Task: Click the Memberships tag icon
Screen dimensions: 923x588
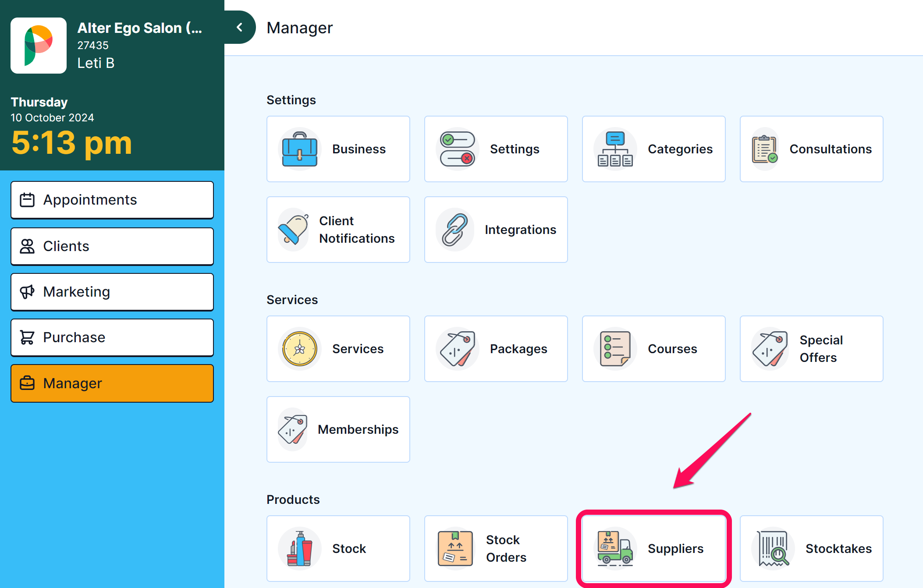Action: (293, 429)
